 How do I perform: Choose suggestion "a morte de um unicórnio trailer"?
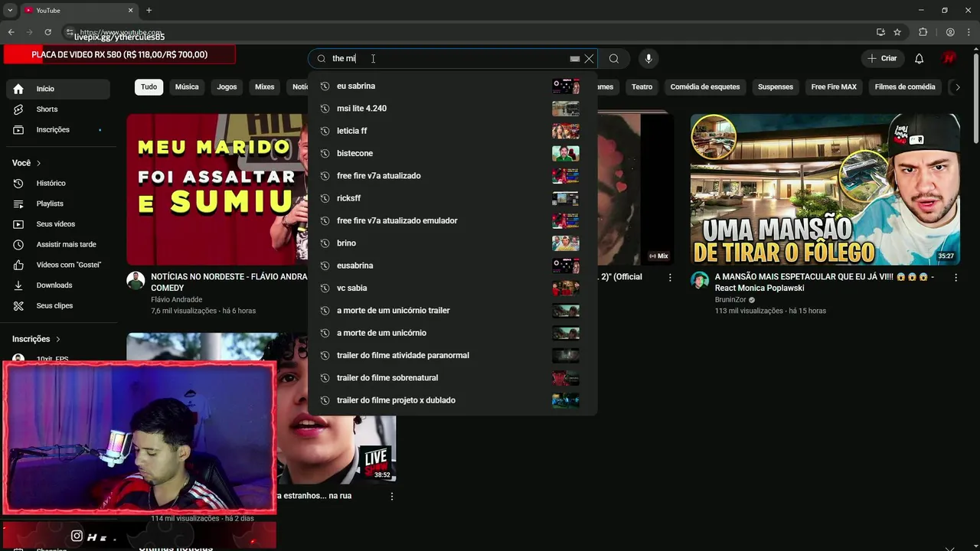pos(452,311)
